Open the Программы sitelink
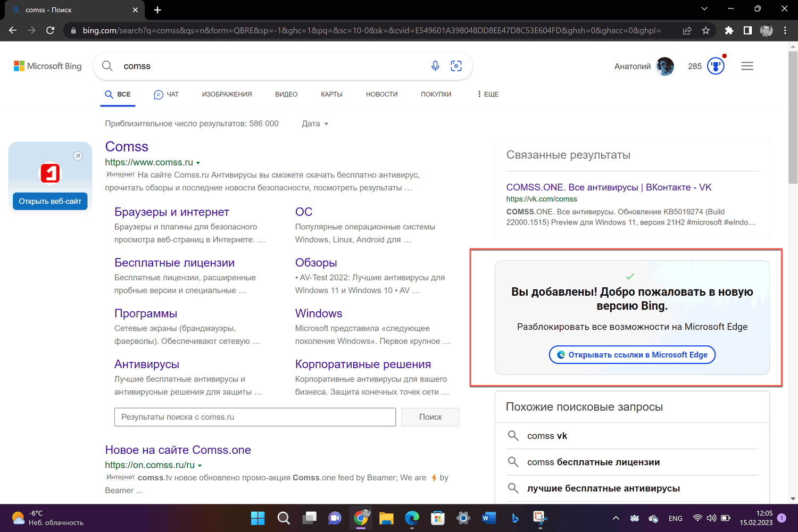Image resolution: width=798 pixels, height=532 pixels. [146, 314]
